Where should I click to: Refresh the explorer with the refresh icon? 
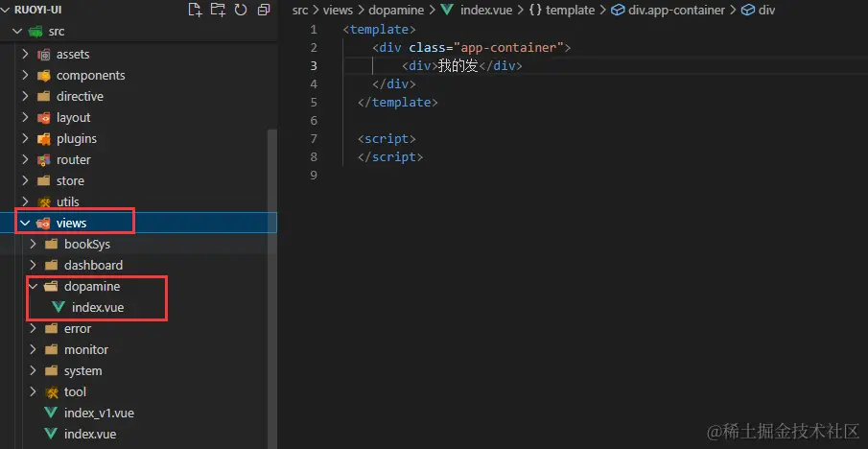pyautogui.click(x=241, y=10)
